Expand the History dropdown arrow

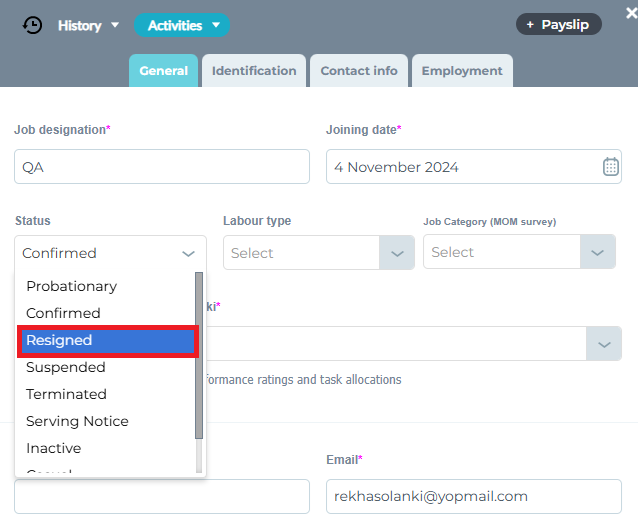click(x=115, y=25)
